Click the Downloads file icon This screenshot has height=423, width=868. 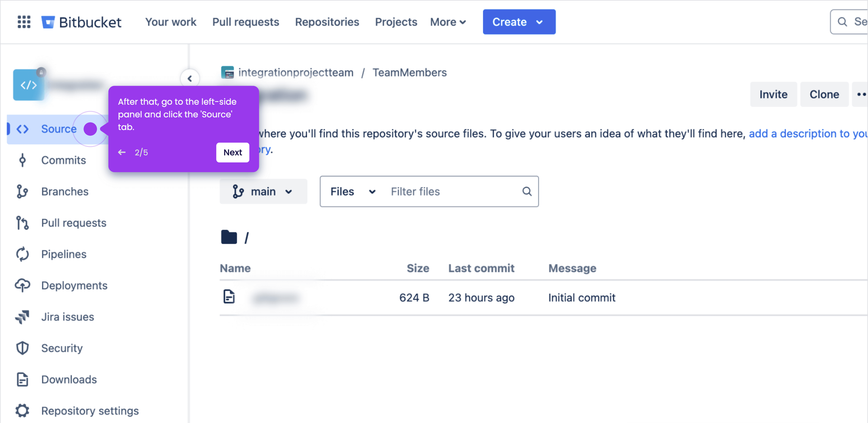coord(23,380)
